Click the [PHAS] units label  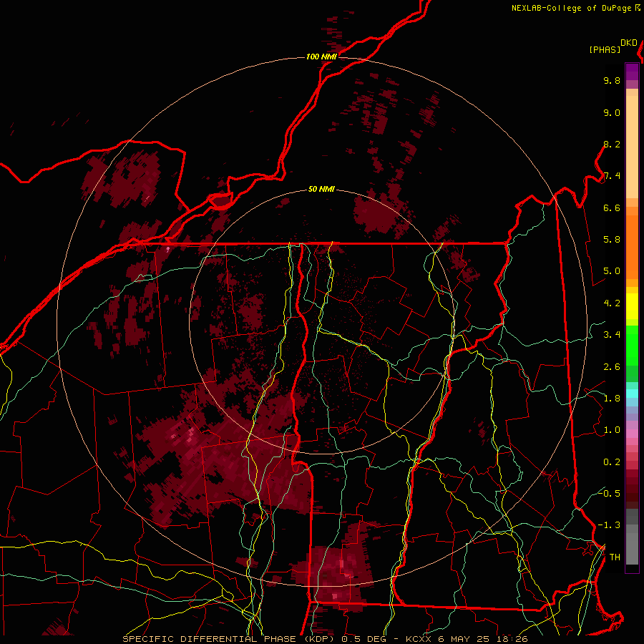click(x=605, y=49)
